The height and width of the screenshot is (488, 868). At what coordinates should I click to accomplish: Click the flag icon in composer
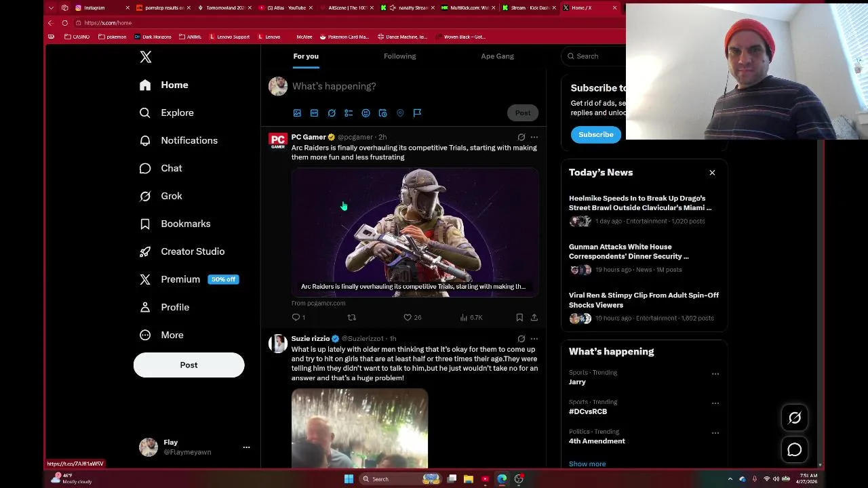[x=417, y=113]
